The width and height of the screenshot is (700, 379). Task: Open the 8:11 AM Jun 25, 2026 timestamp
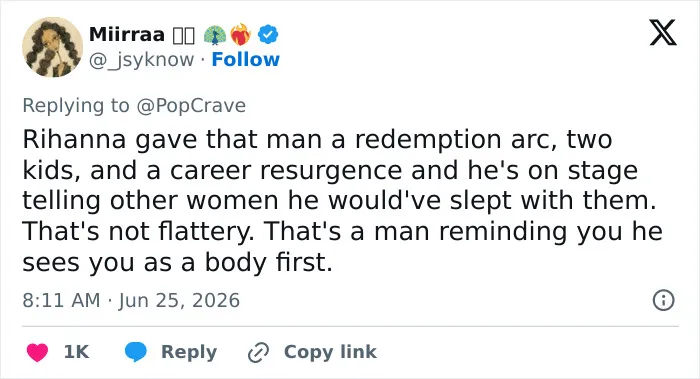tap(131, 300)
